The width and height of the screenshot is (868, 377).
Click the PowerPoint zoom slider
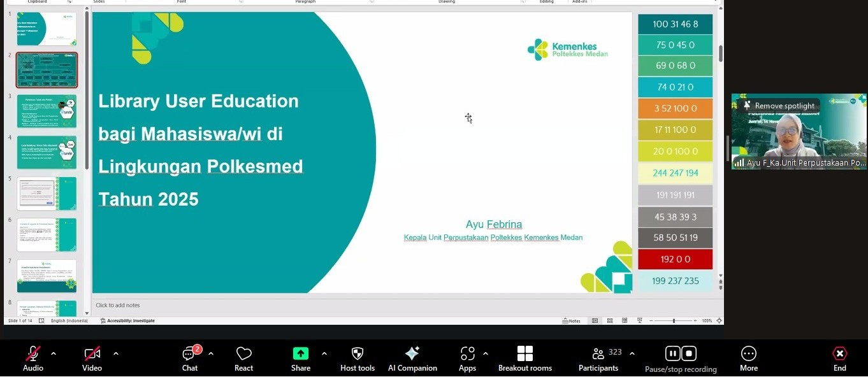pos(674,321)
